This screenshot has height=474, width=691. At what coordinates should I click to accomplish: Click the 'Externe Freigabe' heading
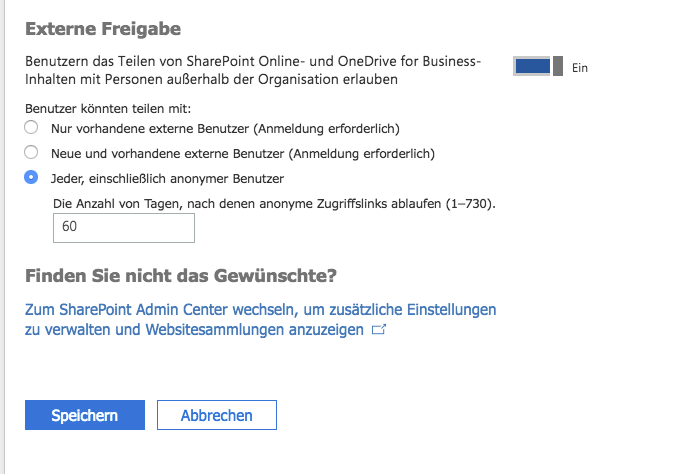(x=103, y=29)
